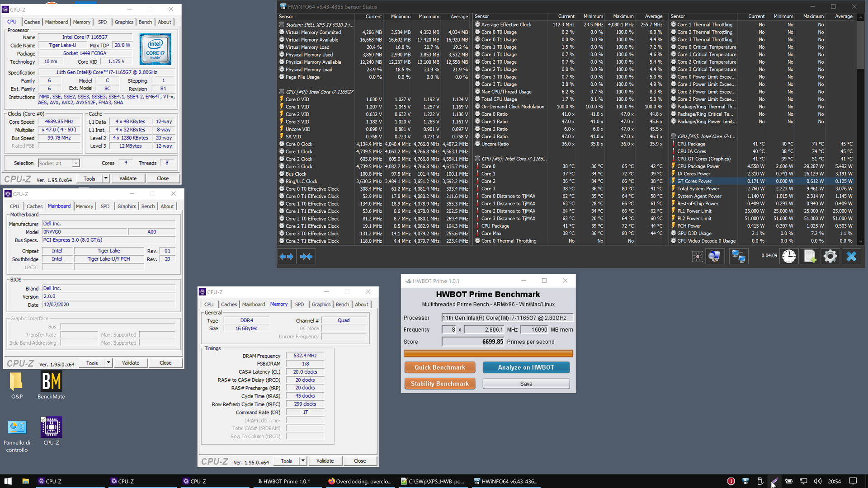
Task: Click the red notification tray icon
Action: point(731,481)
